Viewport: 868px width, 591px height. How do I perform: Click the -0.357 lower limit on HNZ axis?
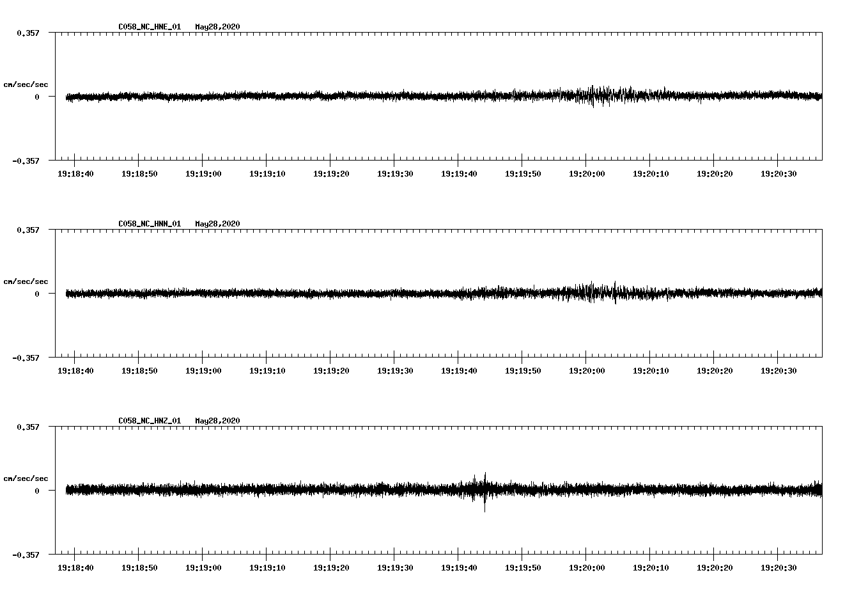pos(26,555)
